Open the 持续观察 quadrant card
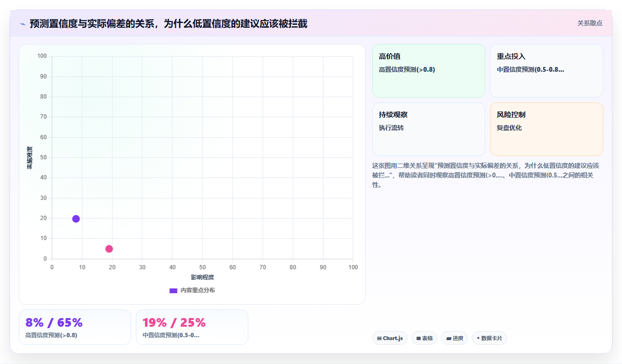Screen dimensions: 622x364 coord(429,129)
